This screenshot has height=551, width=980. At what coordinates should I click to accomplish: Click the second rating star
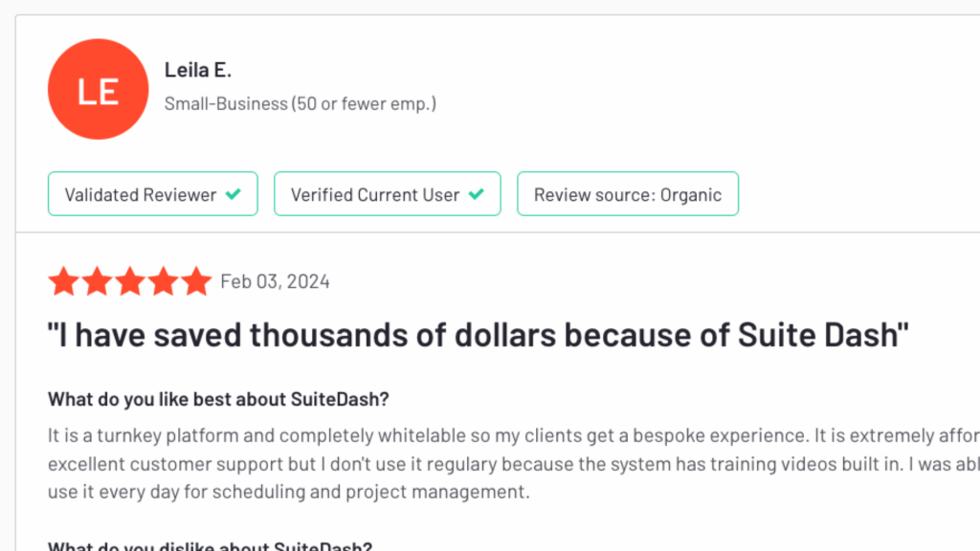click(97, 281)
